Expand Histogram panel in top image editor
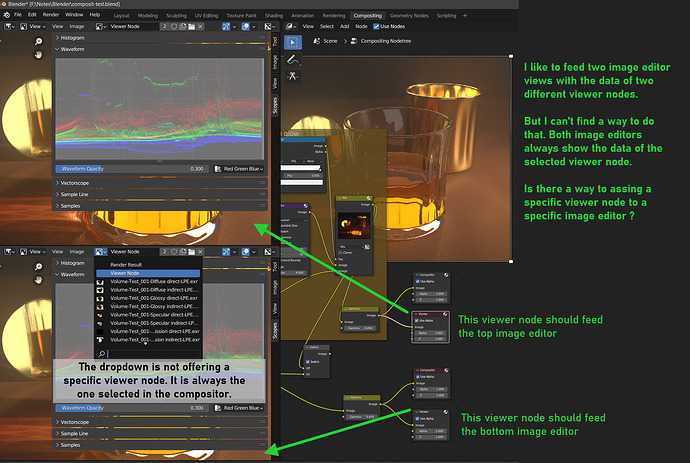Screen dimensions: 690x463 pyautogui.click(x=161, y=38)
